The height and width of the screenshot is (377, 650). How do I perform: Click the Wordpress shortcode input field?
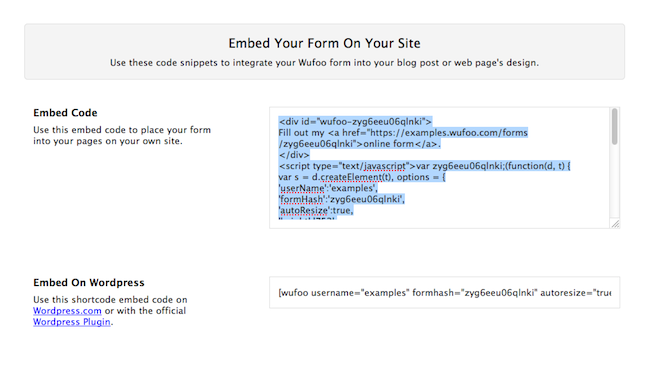tap(444, 293)
